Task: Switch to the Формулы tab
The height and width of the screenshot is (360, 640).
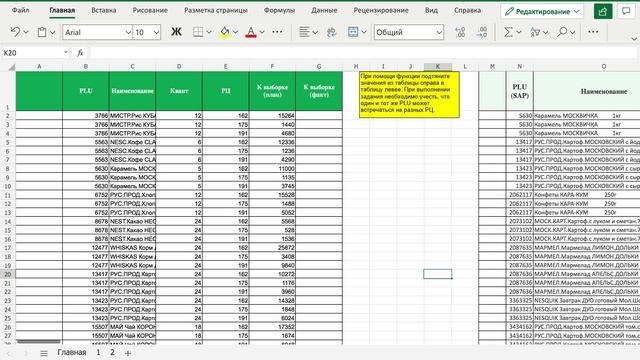Action: click(x=279, y=10)
